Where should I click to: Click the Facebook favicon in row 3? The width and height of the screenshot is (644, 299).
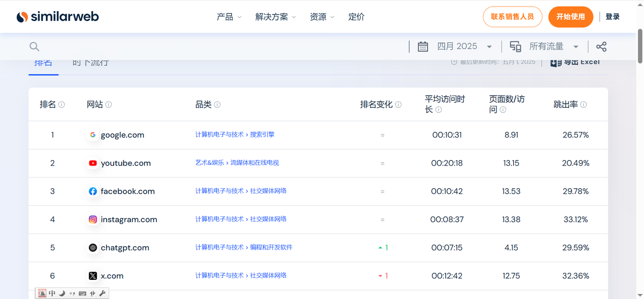pyautogui.click(x=93, y=191)
